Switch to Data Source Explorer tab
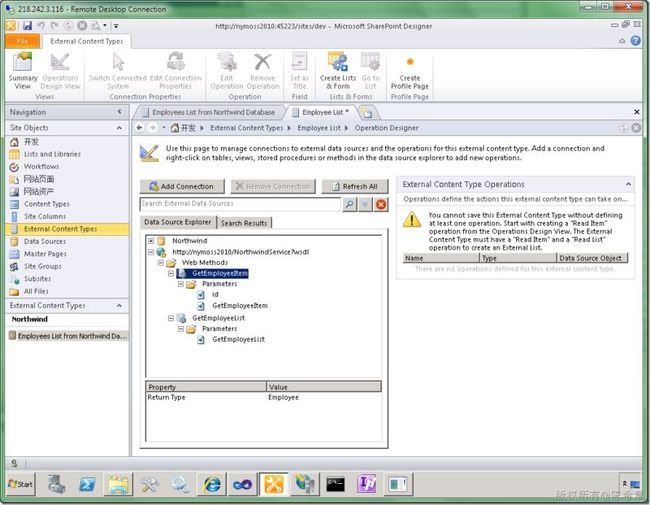This screenshot has width=650, height=505. coord(178,222)
